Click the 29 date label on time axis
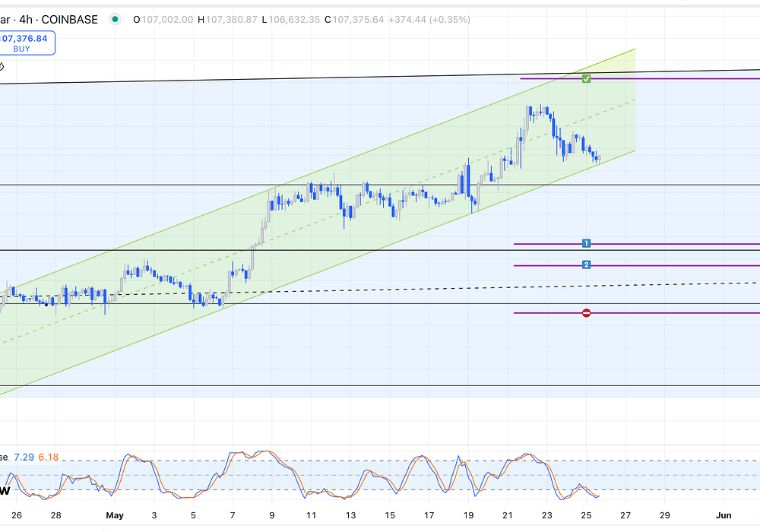The image size is (760, 532). coord(665,515)
